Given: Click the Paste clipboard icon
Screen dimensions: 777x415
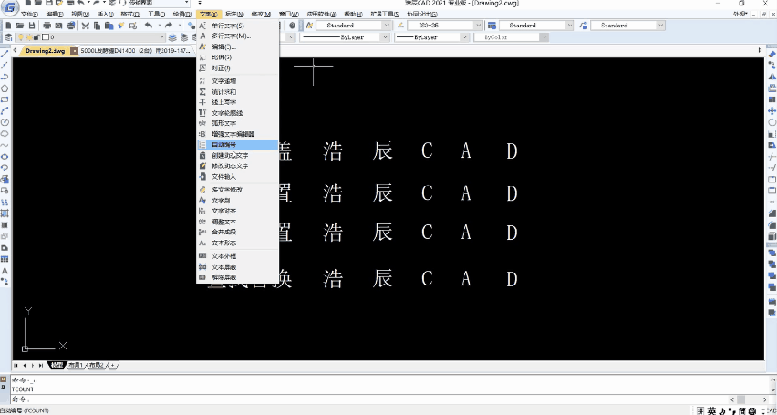Looking at the screenshot, I should pyautogui.click(x=109, y=25).
